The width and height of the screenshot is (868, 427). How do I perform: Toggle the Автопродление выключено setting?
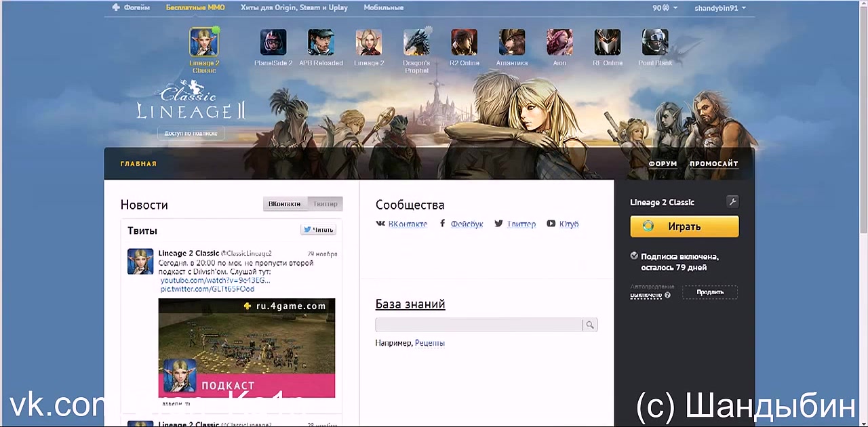(646, 295)
